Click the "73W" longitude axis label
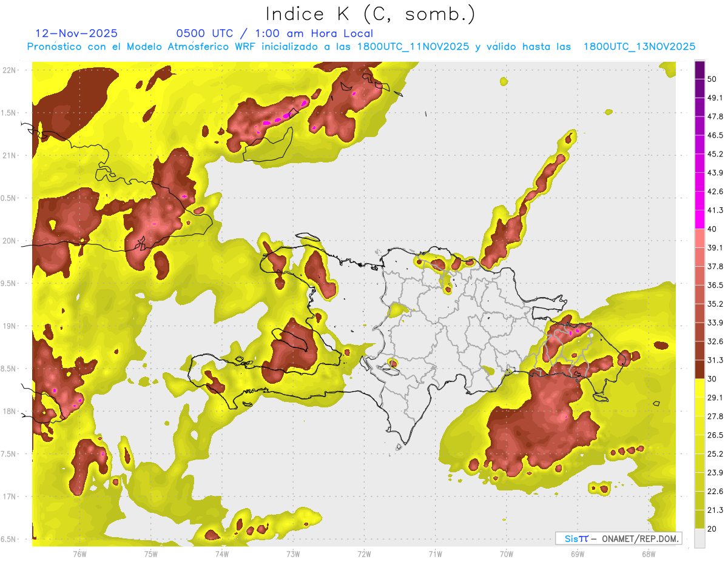The height and width of the screenshot is (562, 728). pyautogui.click(x=293, y=554)
